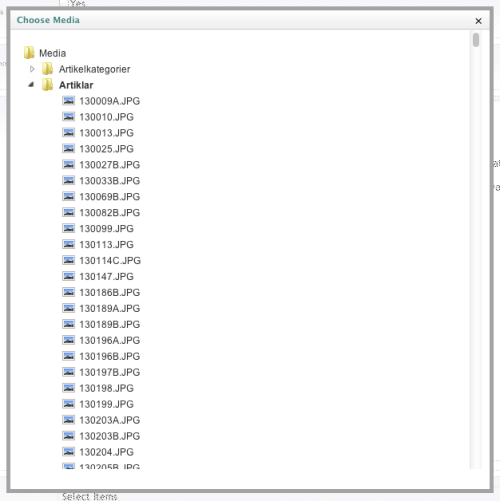Select file 130027B.JPG
The width and height of the screenshot is (500, 501).
109,165
